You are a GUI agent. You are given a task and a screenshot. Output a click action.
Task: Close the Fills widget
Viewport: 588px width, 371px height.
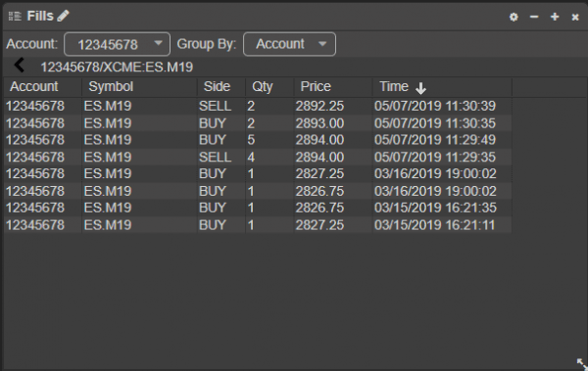575,17
